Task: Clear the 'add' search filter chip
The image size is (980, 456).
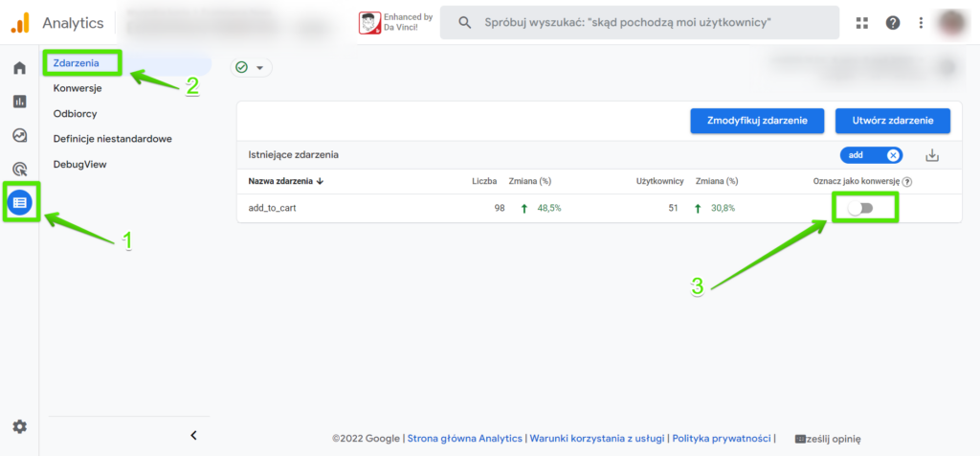Action: click(x=893, y=155)
